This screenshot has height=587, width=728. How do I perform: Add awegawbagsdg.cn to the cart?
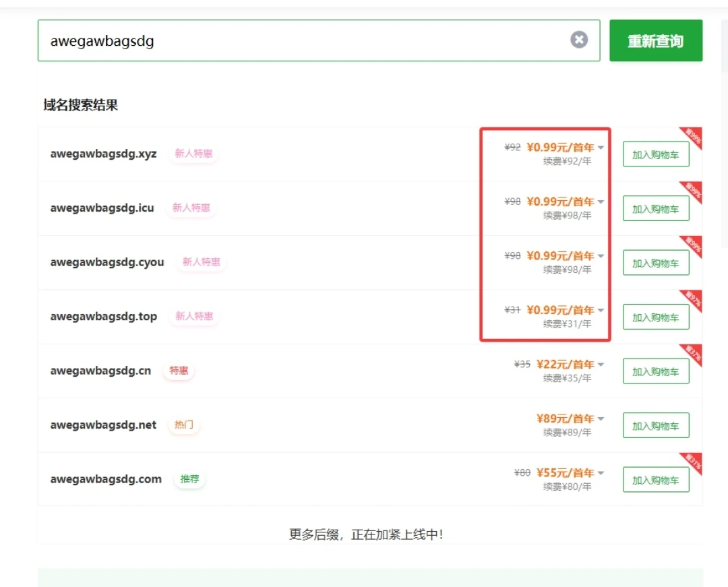(655, 371)
